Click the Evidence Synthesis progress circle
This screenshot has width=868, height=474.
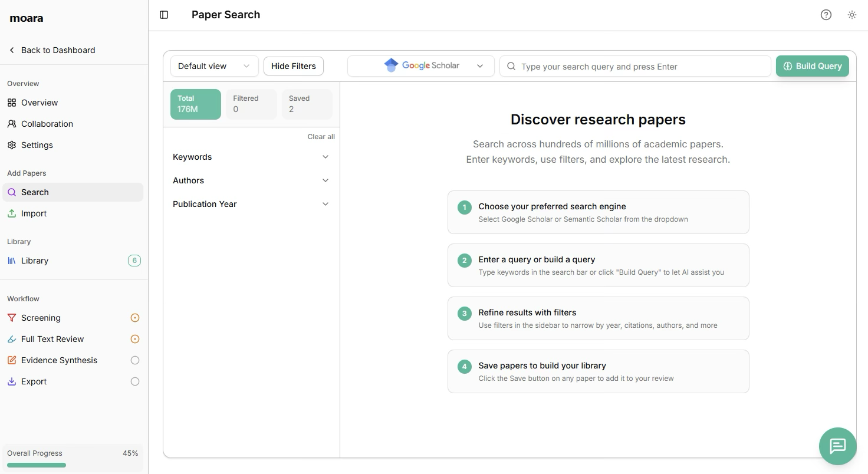tap(135, 360)
